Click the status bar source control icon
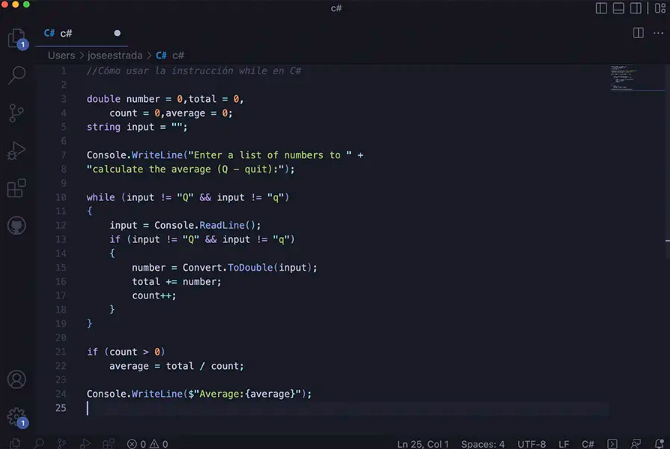 pyautogui.click(x=62, y=444)
